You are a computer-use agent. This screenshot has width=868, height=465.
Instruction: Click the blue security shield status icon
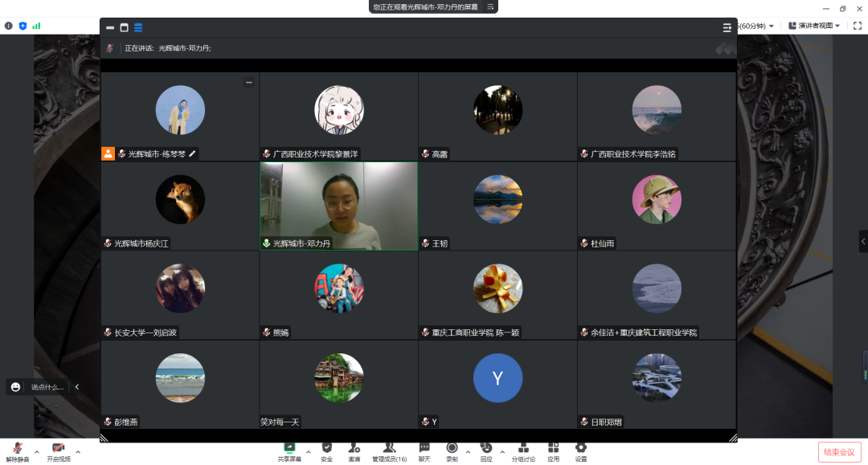coord(23,26)
